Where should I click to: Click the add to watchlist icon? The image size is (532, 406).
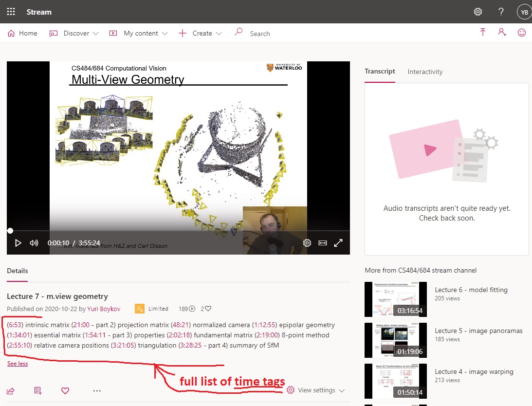38,390
